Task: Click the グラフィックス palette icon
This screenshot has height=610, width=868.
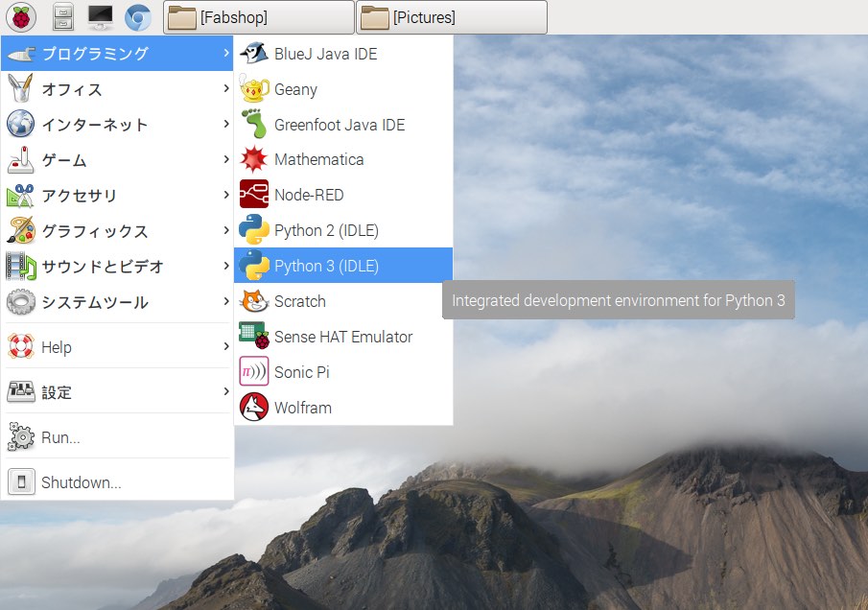Action: [x=21, y=230]
